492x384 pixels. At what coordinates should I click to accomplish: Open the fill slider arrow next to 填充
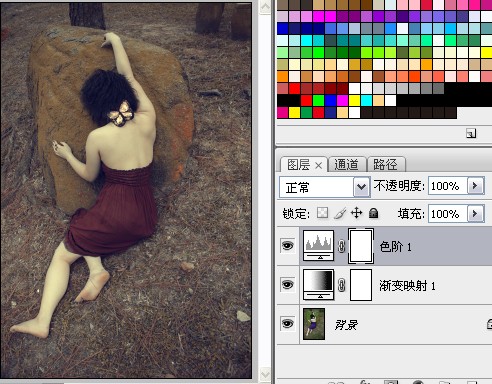point(476,213)
